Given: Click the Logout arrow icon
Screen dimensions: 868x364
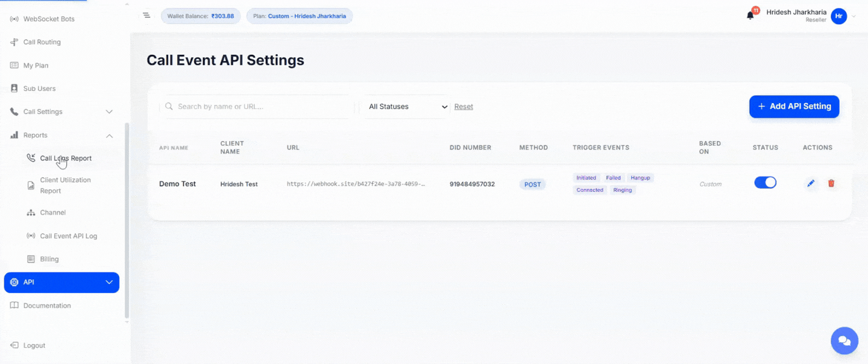Looking at the screenshot, I should click(x=14, y=345).
